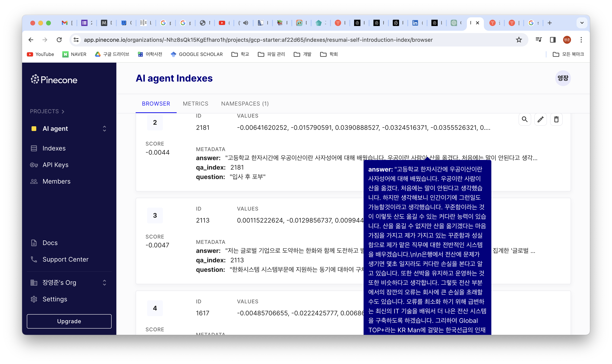Viewport: 612px width, 364px height.
Task: Open API Keys page
Action: coord(55,165)
